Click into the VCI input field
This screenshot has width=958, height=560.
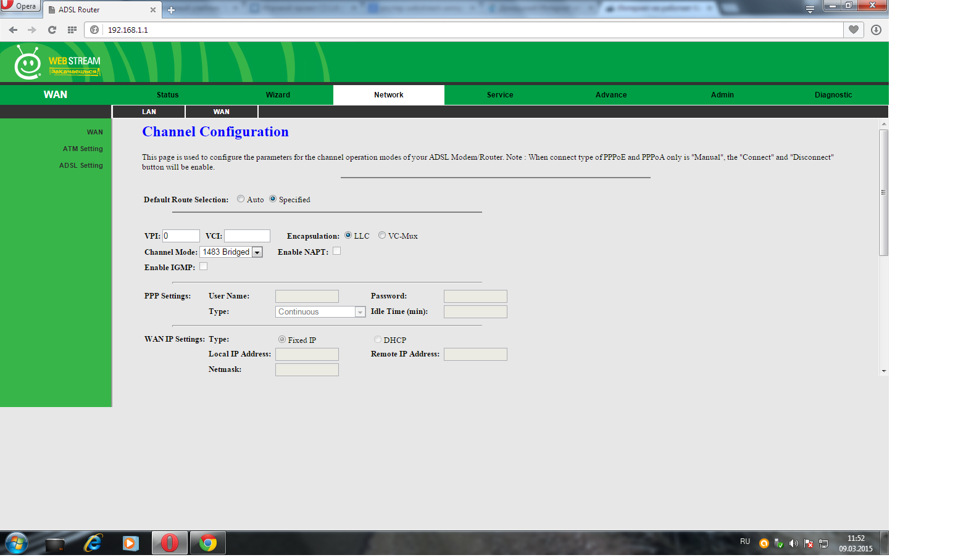247,236
